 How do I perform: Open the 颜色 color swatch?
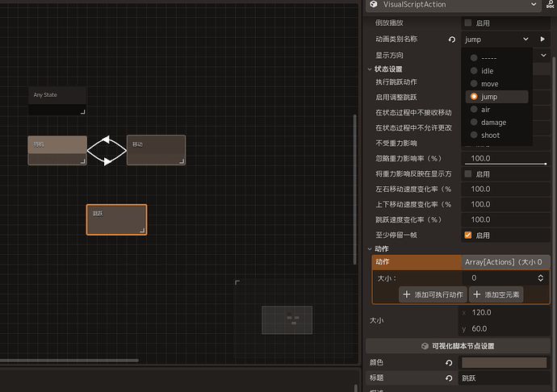coord(504,362)
